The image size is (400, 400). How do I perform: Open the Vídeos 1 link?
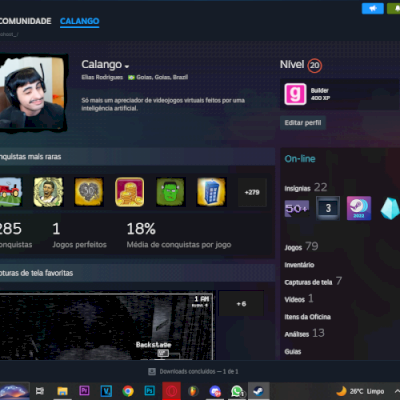299,299
